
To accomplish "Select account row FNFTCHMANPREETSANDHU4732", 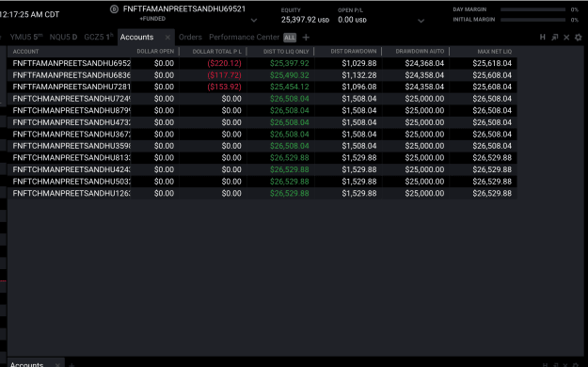I will click(x=262, y=122).
